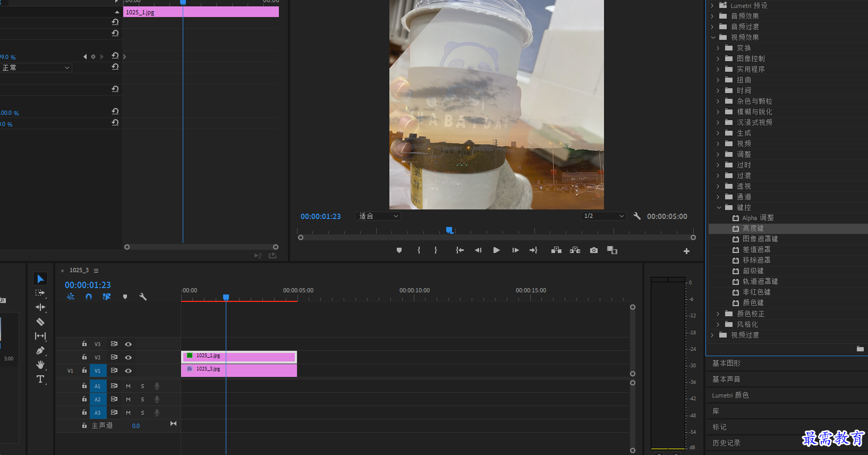Step back one frame
The height and width of the screenshot is (455, 868).
pos(478,250)
